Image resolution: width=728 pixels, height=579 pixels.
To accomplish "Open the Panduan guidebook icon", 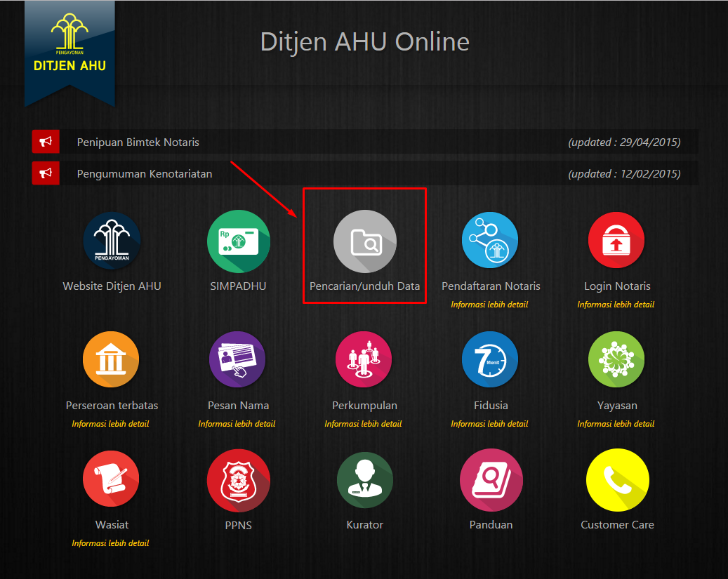I will pyautogui.click(x=491, y=479).
